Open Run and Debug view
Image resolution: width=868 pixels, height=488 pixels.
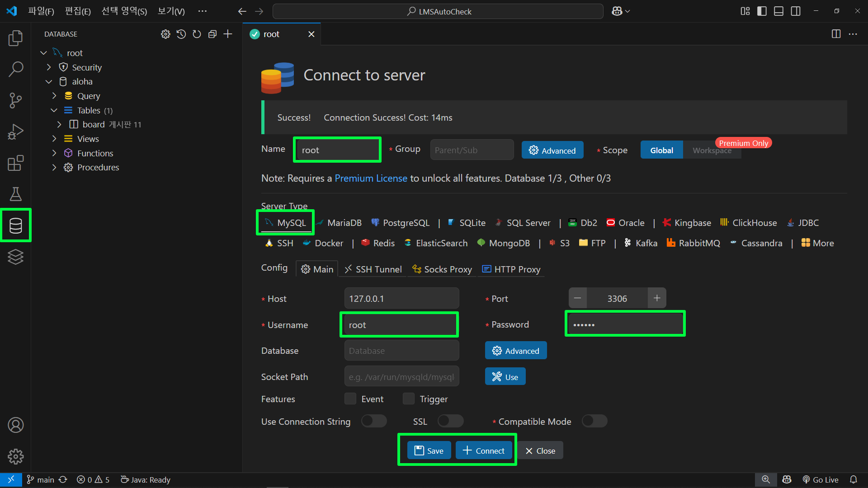(15, 131)
